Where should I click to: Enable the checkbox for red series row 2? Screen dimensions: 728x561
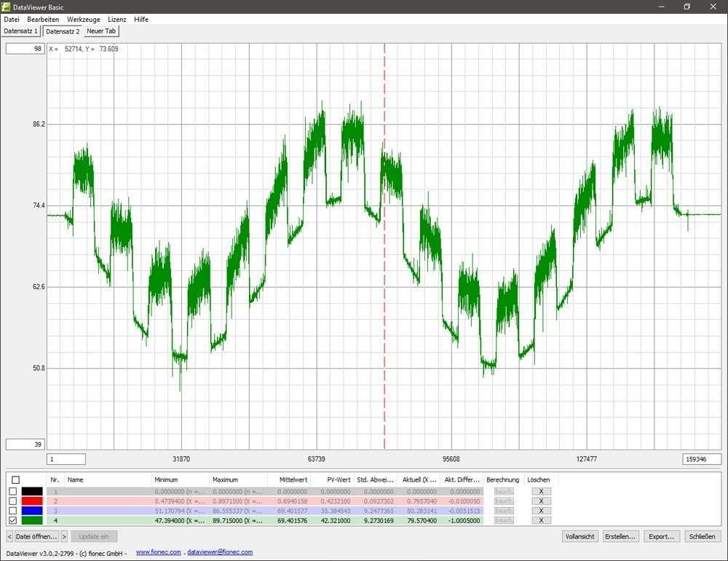click(x=15, y=501)
